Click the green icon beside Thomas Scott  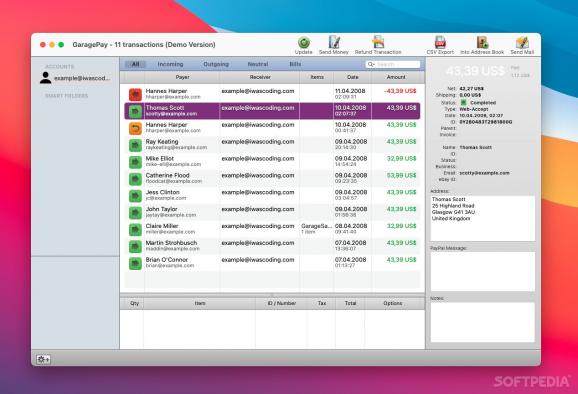point(135,111)
